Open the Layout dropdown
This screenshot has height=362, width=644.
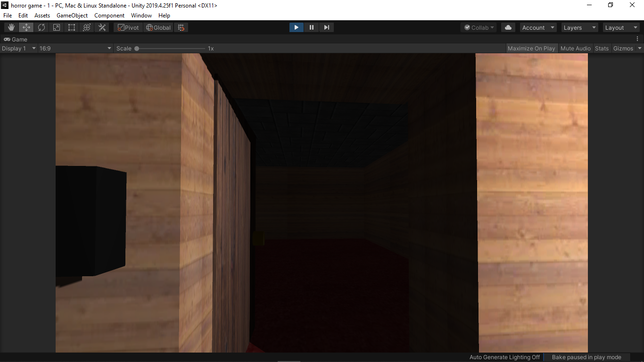click(621, 27)
